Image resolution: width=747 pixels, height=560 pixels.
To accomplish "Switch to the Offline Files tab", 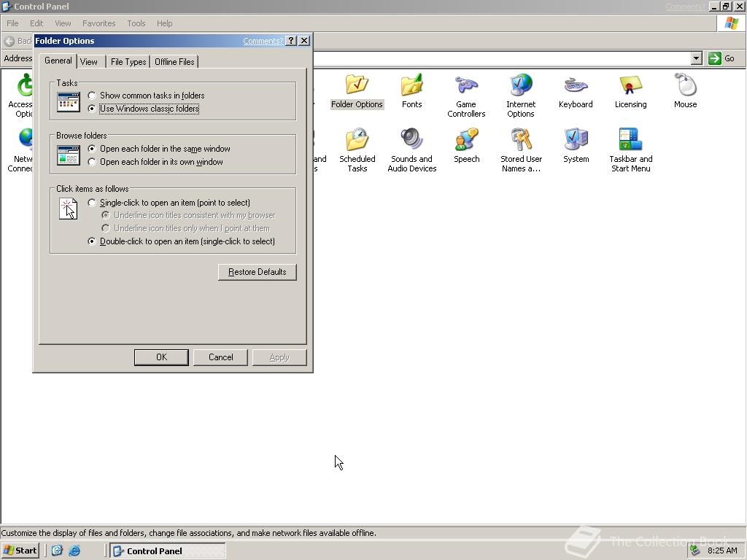I will click(x=174, y=62).
